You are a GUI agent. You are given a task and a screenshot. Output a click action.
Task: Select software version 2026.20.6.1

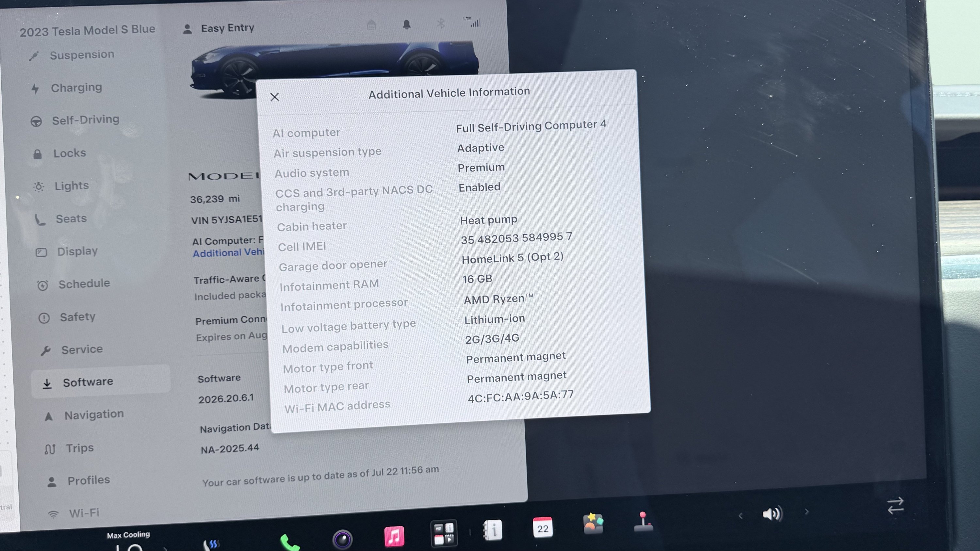226,398
